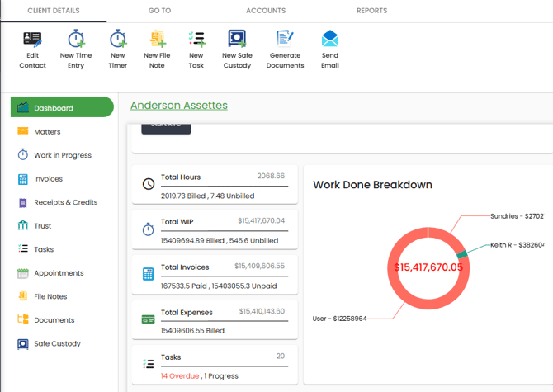Viewport: 553px width, 392px height.
Task: Click Generate Documents icon
Action: (x=285, y=40)
